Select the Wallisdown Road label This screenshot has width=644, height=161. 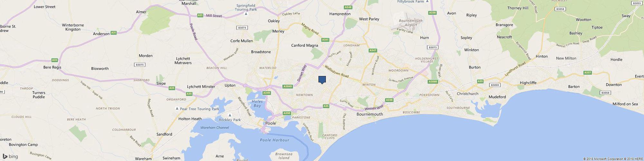click(336, 72)
